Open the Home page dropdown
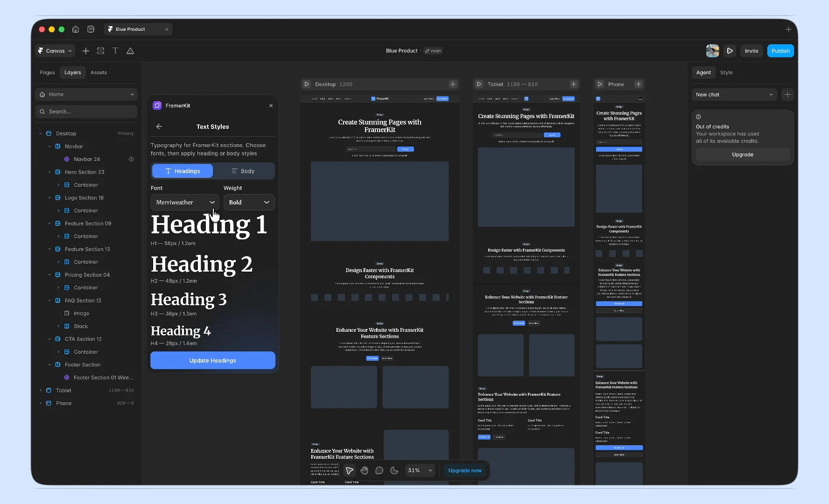 pos(86,94)
